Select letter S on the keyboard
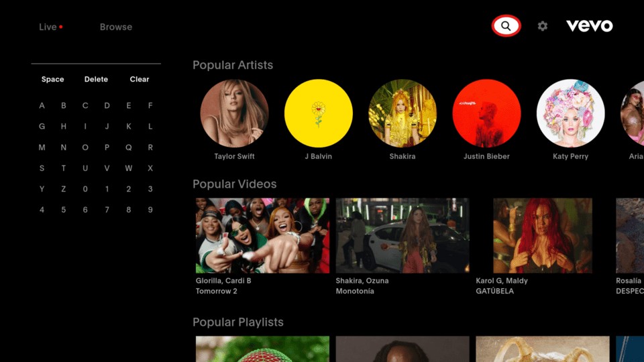The height and width of the screenshot is (362, 644). (x=42, y=168)
